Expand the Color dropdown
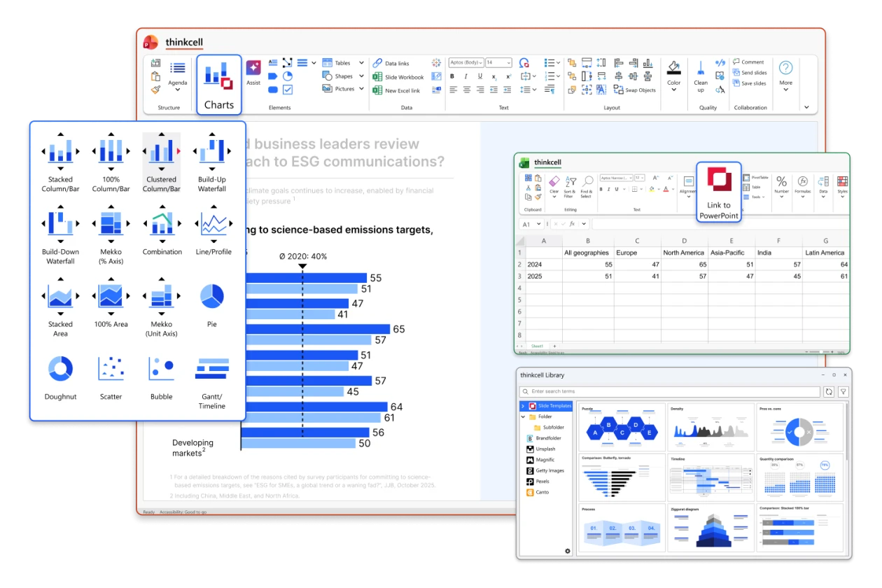This screenshot has width=882, height=588. coord(673,90)
